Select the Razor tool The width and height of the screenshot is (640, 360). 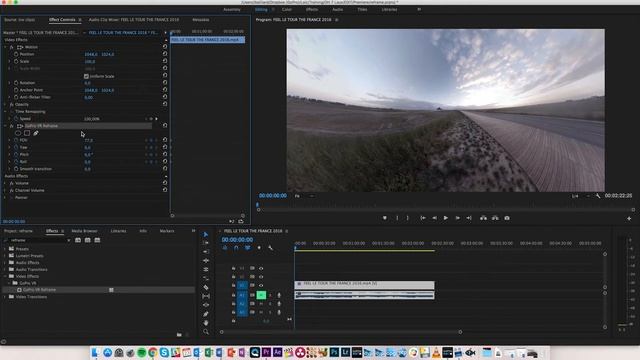206,287
